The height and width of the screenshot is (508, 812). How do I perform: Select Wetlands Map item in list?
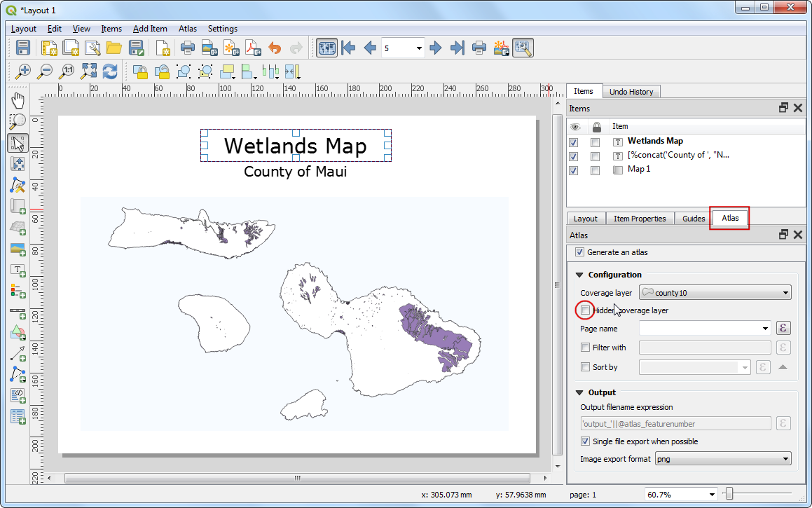pyautogui.click(x=655, y=141)
